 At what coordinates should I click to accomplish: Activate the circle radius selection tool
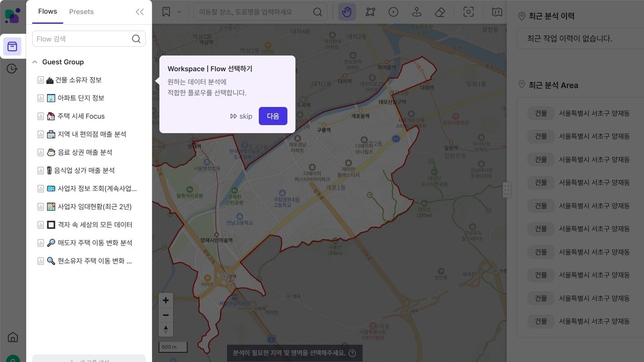pos(393,12)
